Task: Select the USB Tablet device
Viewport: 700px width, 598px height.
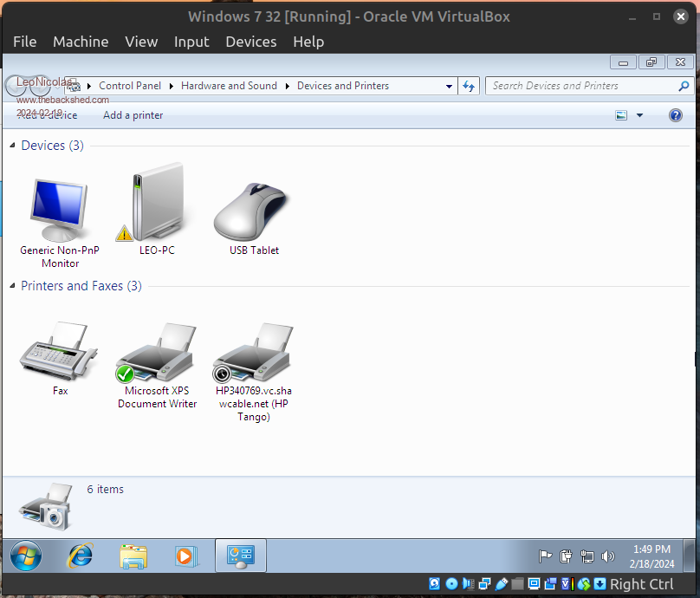Action: point(254,211)
